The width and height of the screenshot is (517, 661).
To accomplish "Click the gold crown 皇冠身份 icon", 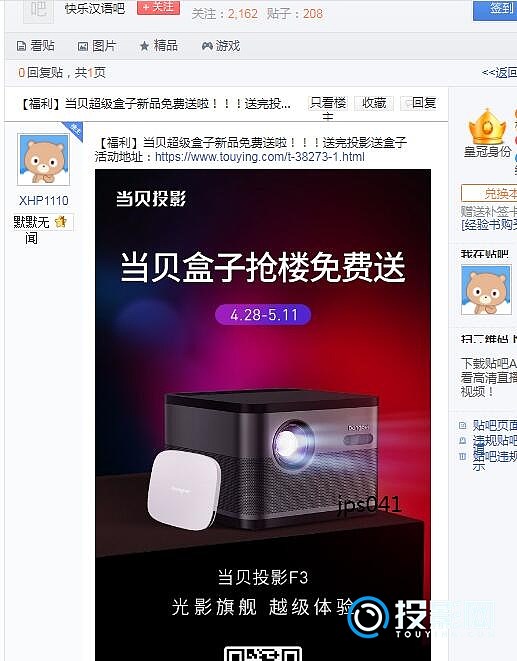I will pos(487,127).
